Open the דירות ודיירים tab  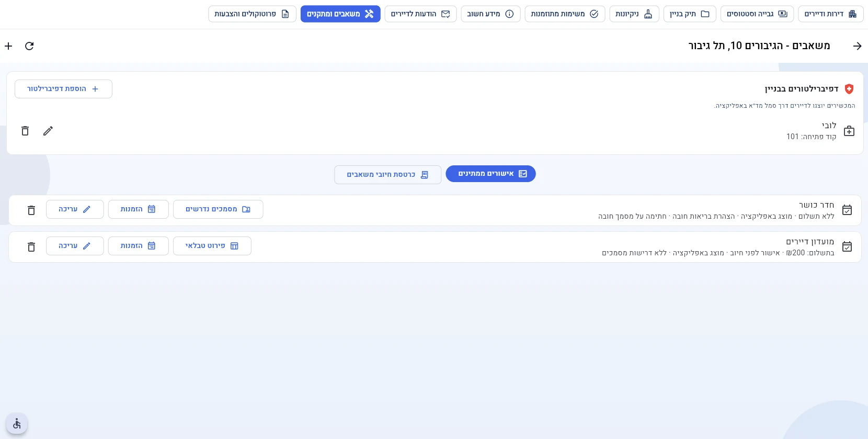(x=830, y=14)
